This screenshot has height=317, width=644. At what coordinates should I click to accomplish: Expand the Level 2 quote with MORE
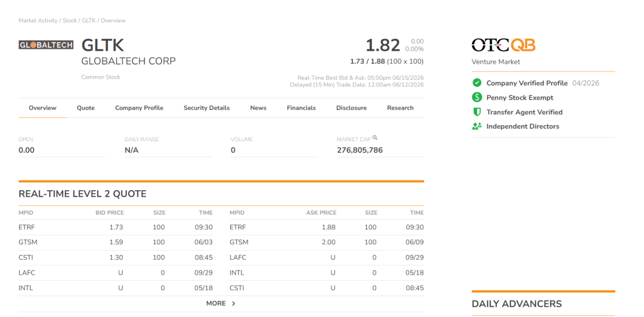[x=221, y=303]
